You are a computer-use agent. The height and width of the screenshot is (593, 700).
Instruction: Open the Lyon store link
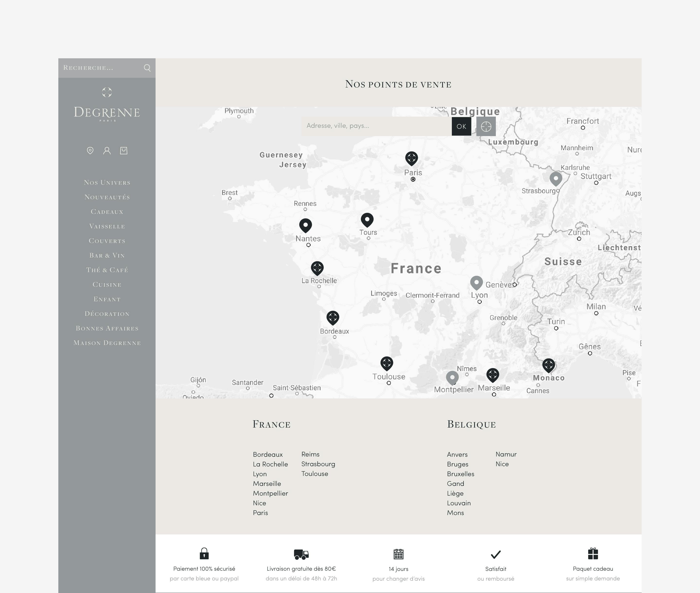[x=260, y=474]
